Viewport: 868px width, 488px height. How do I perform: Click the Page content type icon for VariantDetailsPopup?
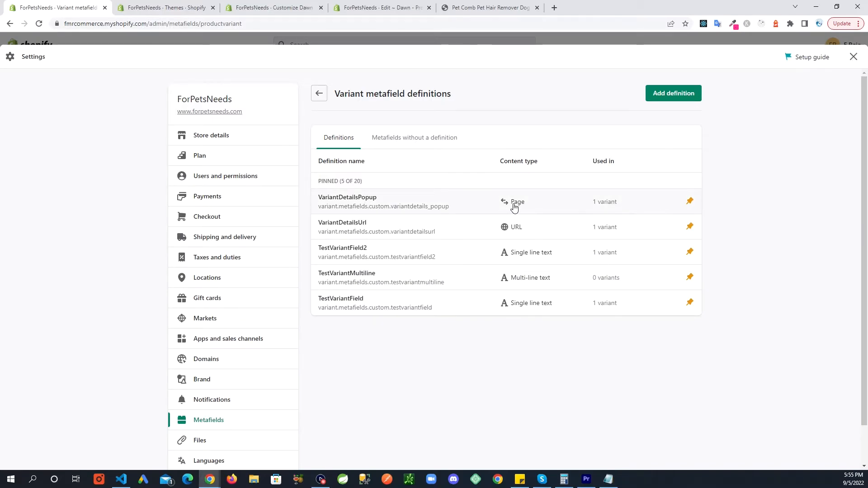pyautogui.click(x=505, y=201)
